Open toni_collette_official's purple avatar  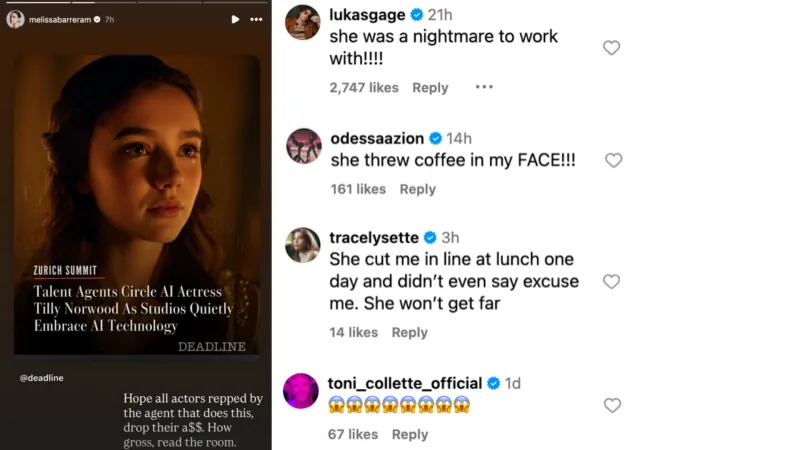coord(302,391)
